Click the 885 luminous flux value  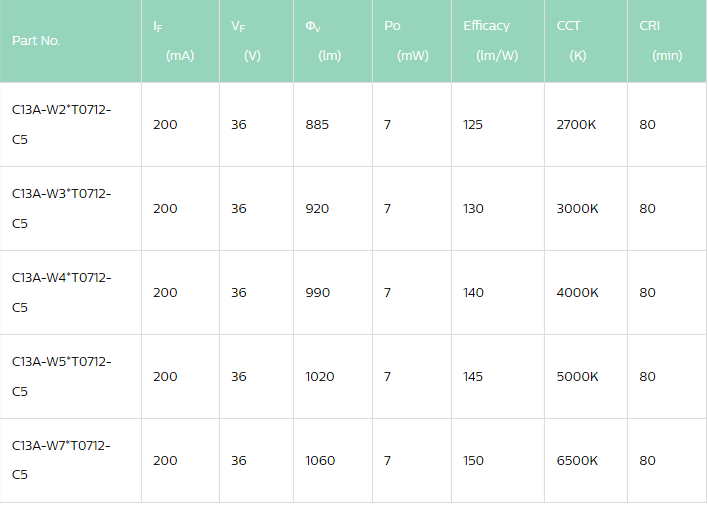pyautogui.click(x=318, y=125)
